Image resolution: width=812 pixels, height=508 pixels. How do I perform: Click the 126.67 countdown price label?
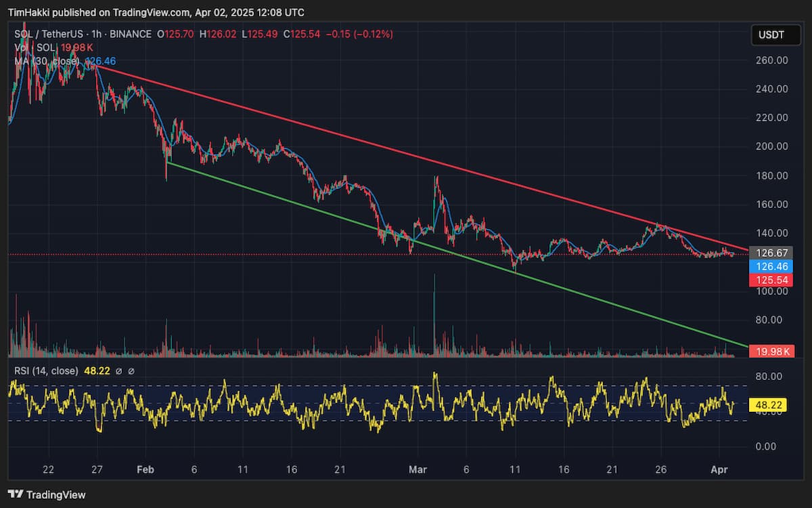[x=771, y=252]
